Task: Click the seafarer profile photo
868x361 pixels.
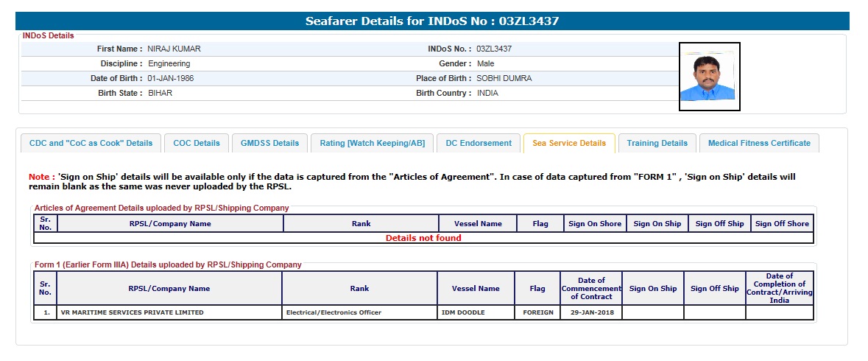Action: tap(709, 77)
